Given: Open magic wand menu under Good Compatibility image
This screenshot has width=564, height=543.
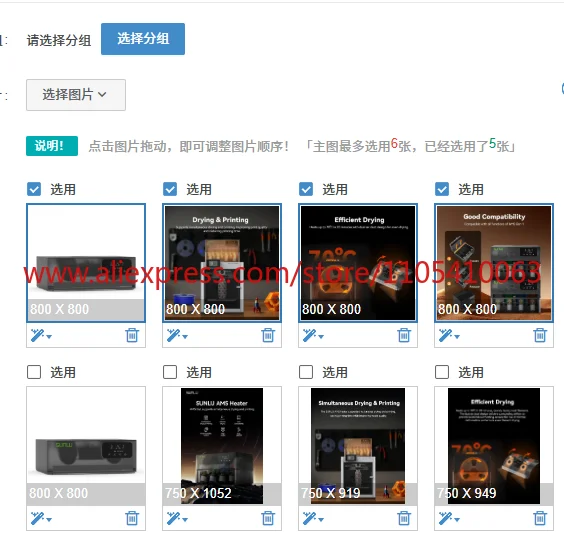Looking at the screenshot, I should 449,335.
